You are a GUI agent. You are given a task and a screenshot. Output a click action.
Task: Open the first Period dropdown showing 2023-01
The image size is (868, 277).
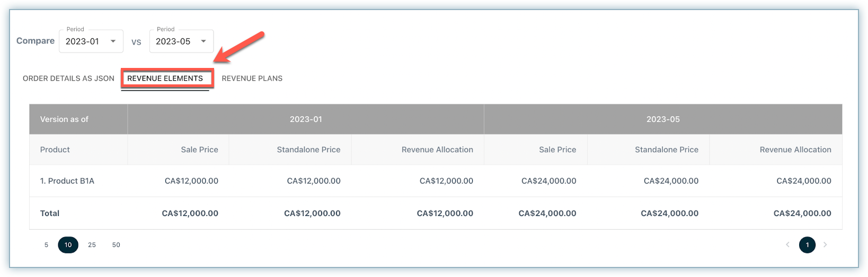point(91,41)
